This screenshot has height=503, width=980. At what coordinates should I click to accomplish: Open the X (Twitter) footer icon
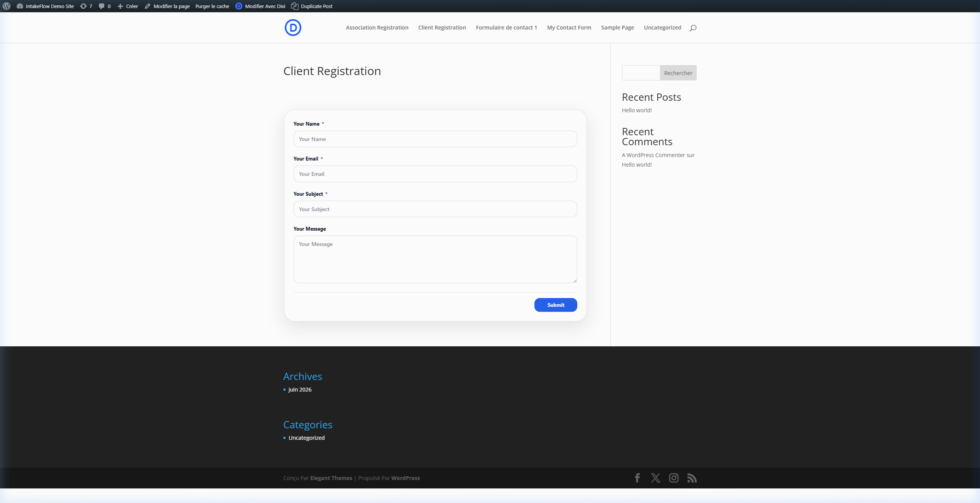655,478
